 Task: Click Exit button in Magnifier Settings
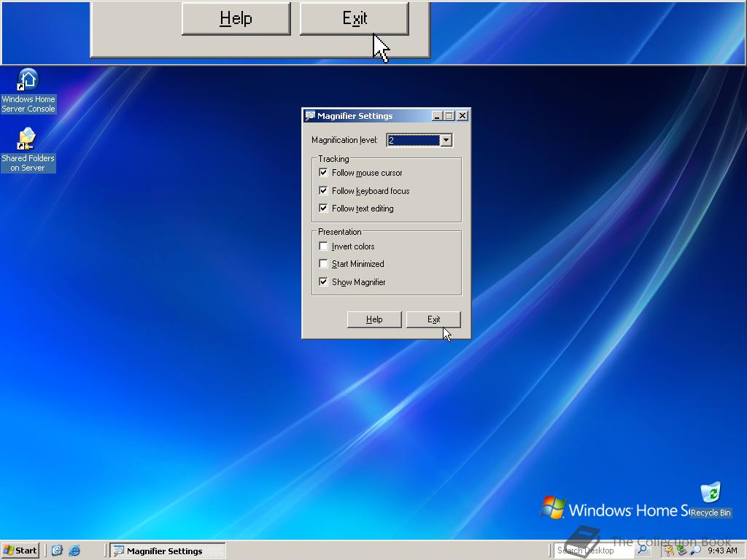point(433,319)
